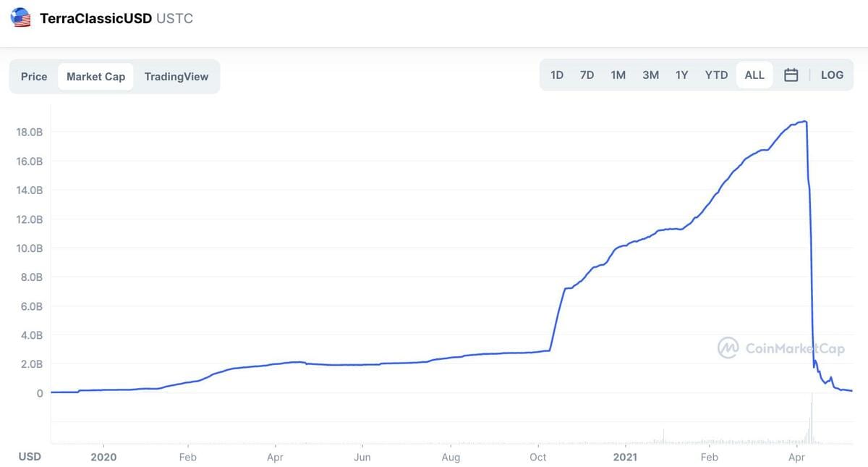Click the 10.0B y-axis label

pos(29,248)
